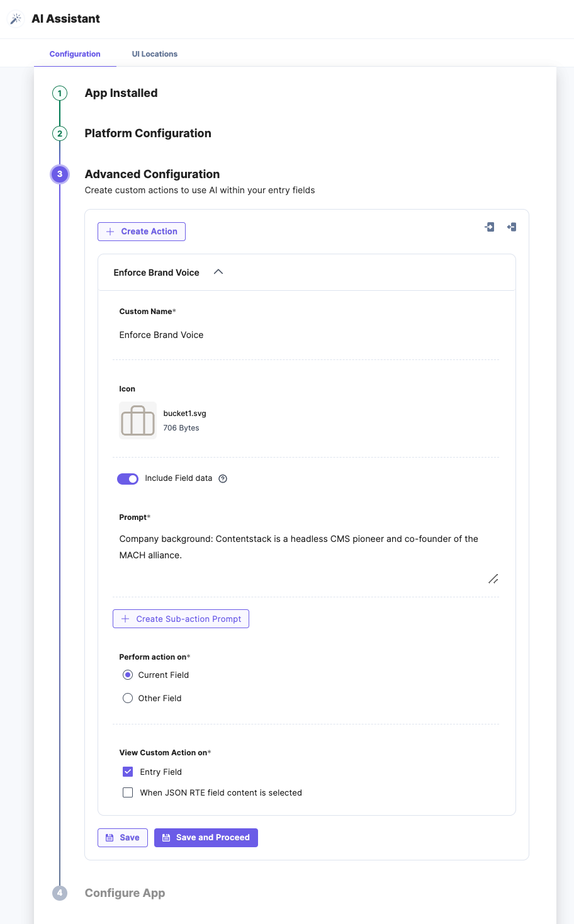Toggle the Include Field data switch
Image resolution: width=574 pixels, height=924 pixels.
[128, 479]
